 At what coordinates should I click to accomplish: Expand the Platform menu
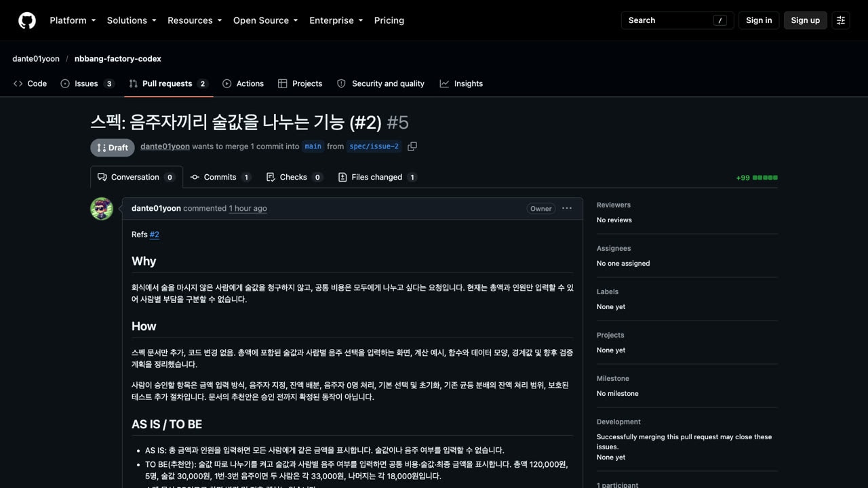73,20
